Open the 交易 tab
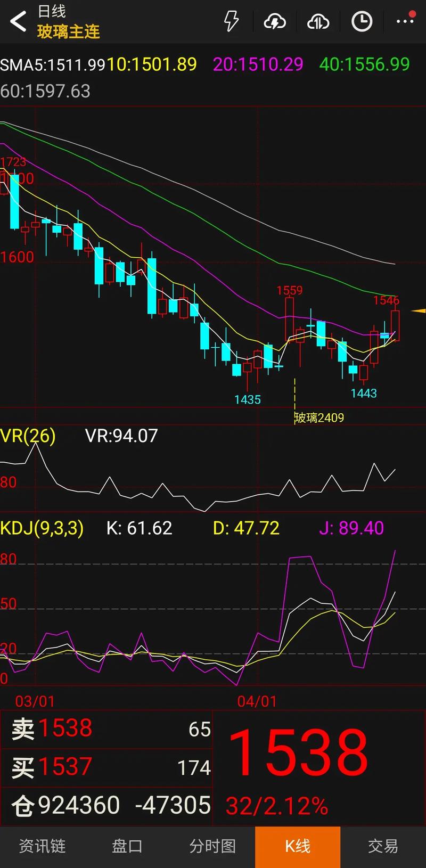Viewport: 426px width, 868px height. (x=383, y=846)
